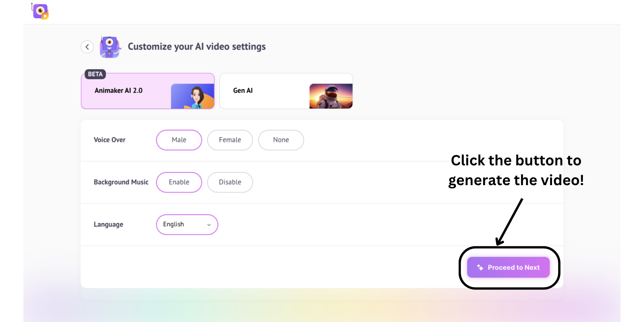
Task: Expand language list via dropdown arrow
Action: pos(209,225)
